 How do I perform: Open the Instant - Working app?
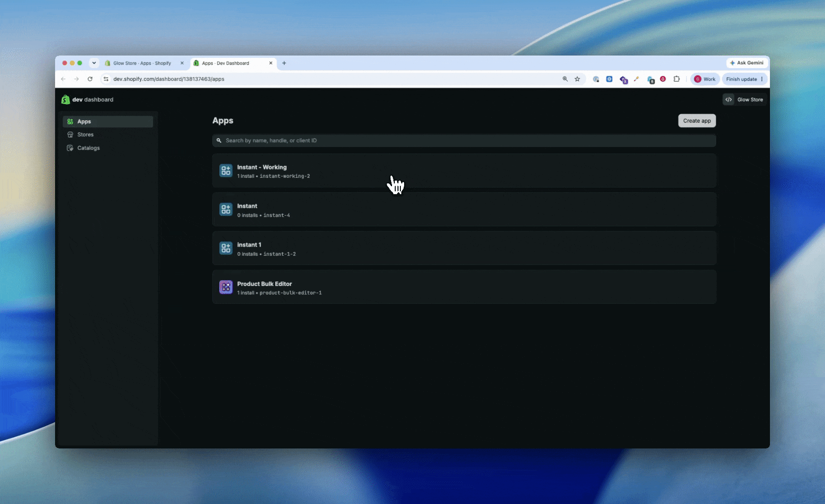click(x=464, y=171)
